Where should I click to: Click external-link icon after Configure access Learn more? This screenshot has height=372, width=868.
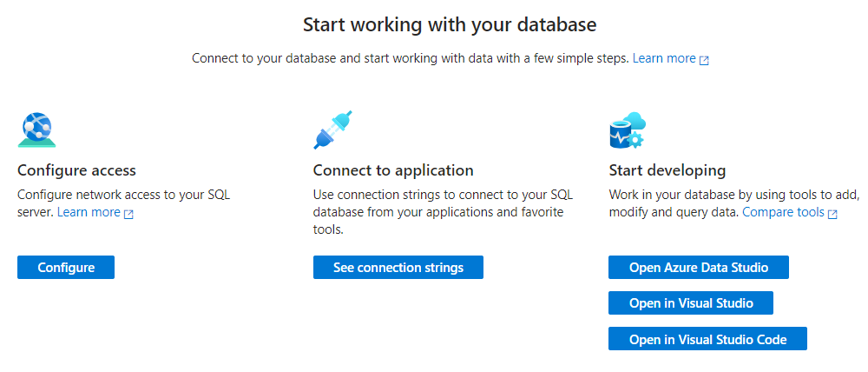[129, 214]
